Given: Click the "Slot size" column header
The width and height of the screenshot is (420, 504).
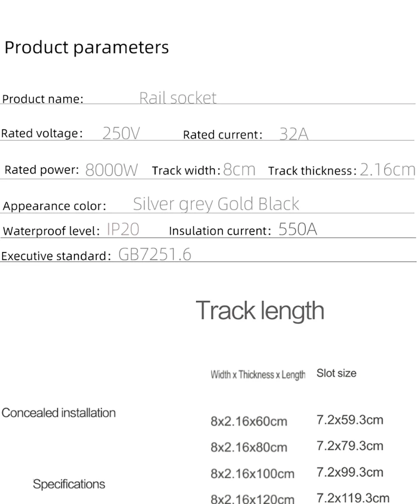Looking at the screenshot, I should point(336,373).
